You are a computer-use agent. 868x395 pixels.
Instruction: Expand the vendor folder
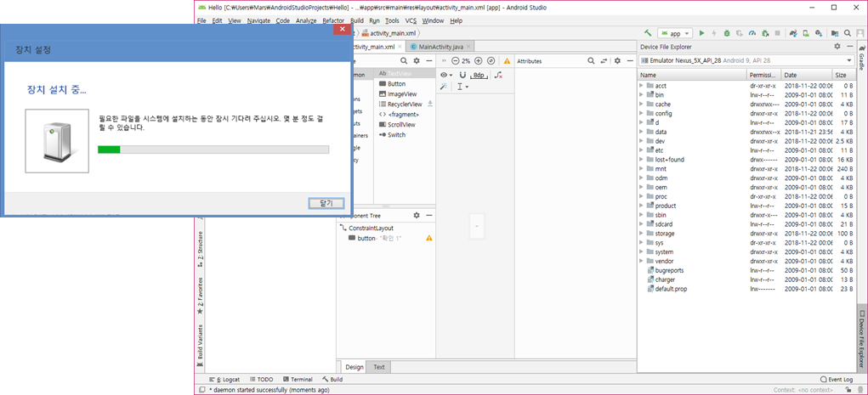(642, 261)
